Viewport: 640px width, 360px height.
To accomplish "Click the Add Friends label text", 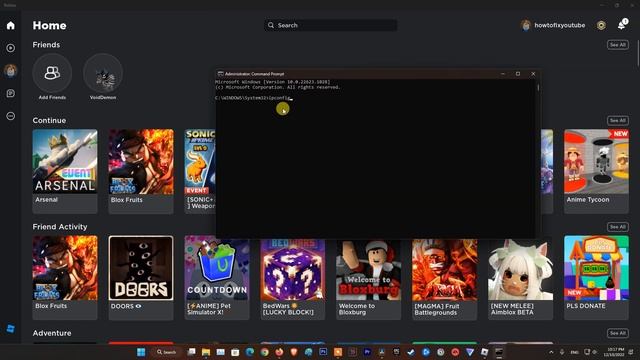I will (52, 98).
